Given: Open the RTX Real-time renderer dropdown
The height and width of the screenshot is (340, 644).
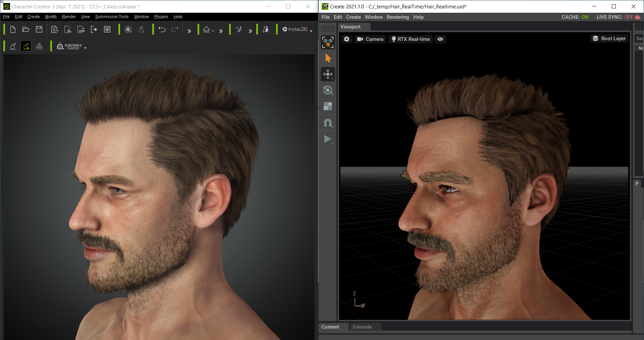Looking at the screenshot, I should click(411, 39).
